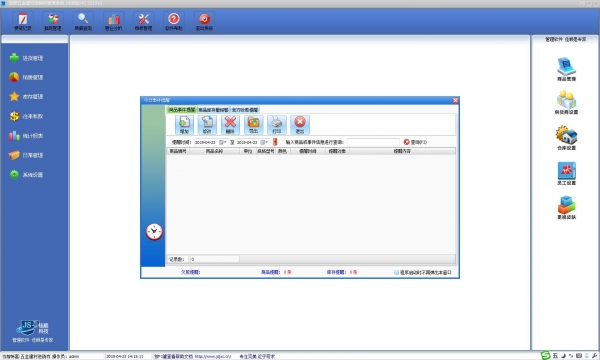Open software help with the question-mark icon
This screenshot has height=360, width=600.
tap(174, 21)
